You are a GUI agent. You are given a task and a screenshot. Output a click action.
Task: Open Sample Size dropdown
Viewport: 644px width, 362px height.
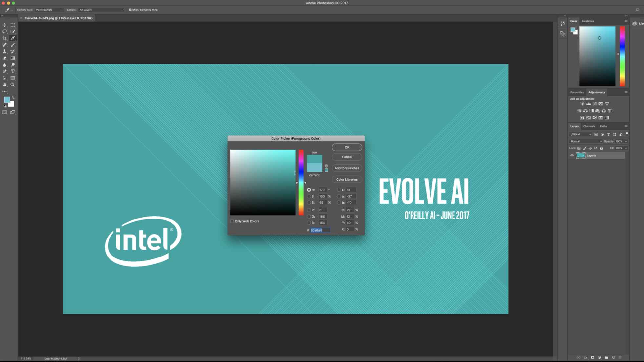click(x=49, y=10)
